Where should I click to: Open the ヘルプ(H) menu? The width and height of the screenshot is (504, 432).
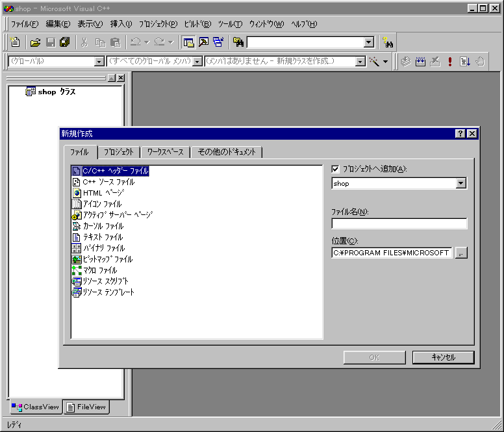304,24
